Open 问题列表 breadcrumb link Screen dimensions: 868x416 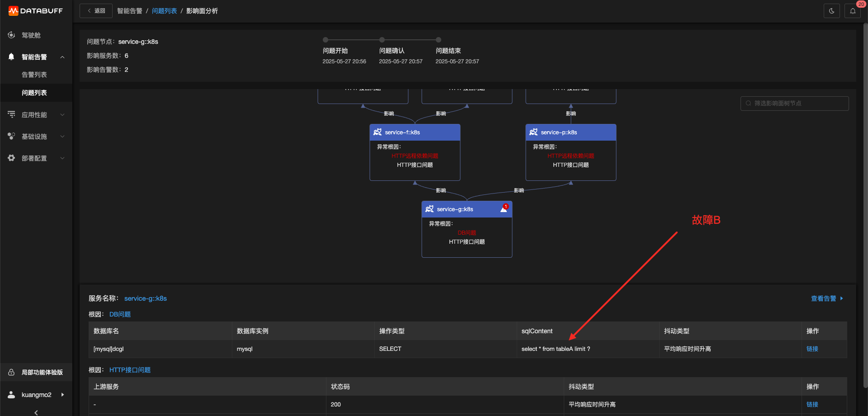(165, 11)
